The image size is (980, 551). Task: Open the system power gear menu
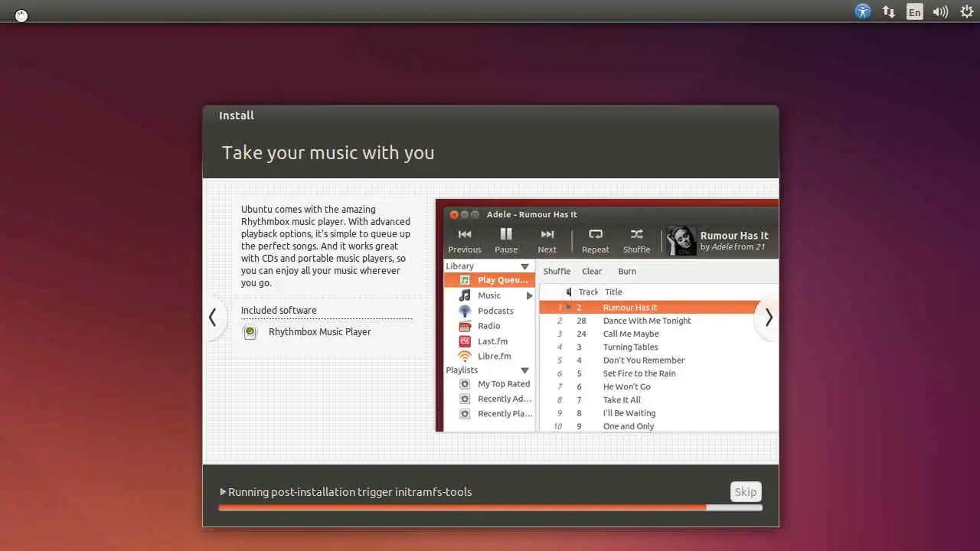(x=967, y=11)
